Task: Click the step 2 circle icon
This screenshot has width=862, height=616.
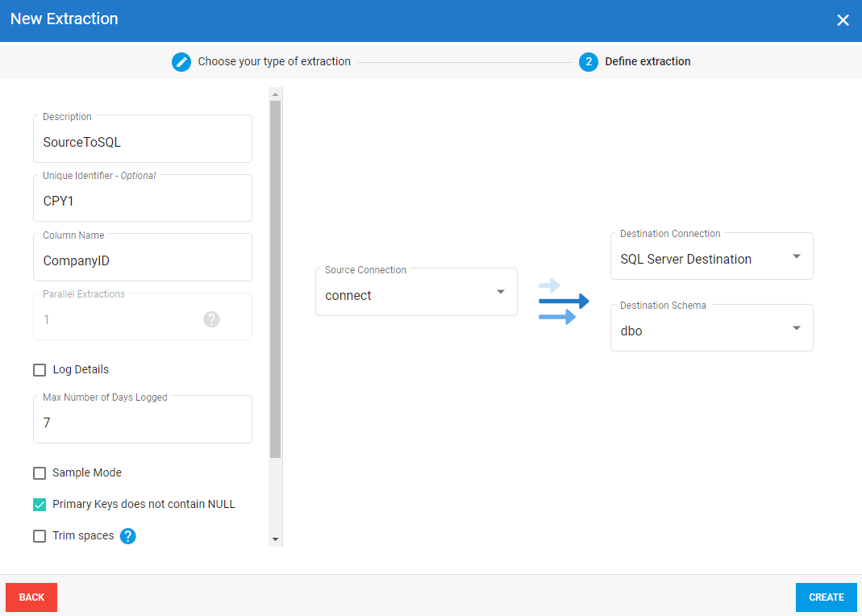Action: tap(589, 61)
